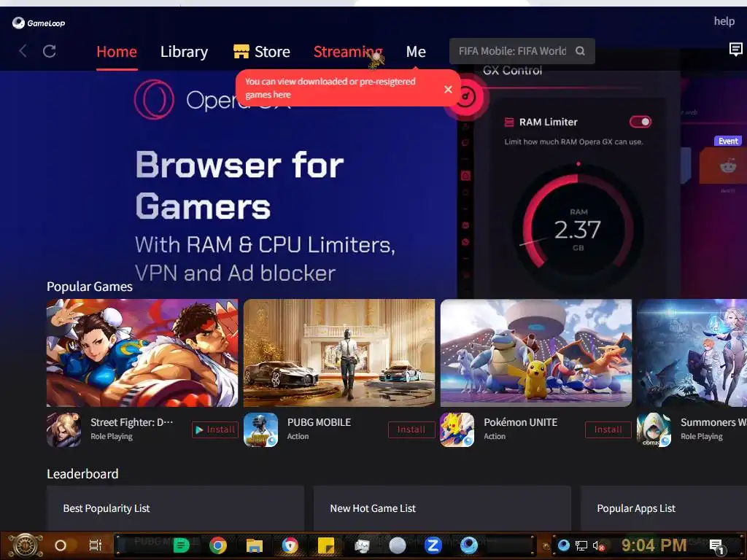The height and width of the screenshot is (560, 747).
Task: Install PUBG MOBILE
Action: 411,429
